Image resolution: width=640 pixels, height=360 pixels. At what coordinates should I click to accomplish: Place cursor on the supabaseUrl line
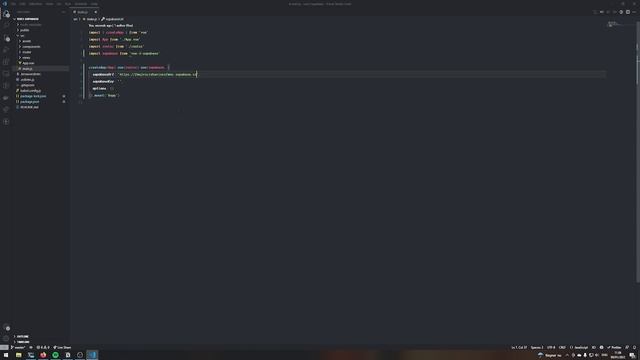coord(347,75)
